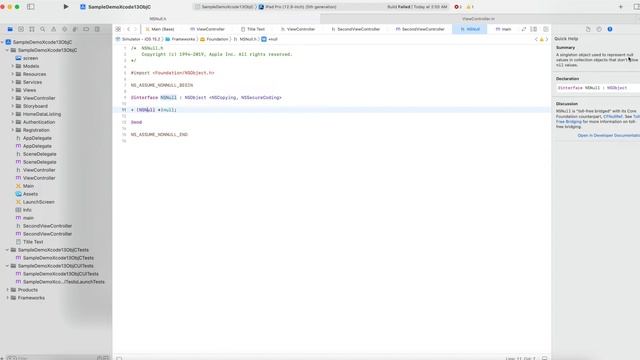Image resolution: width=640 pixels, height=360 pixels.
Task: Show the File inspector
Action: pyautogui.click(x=588, y=29)
